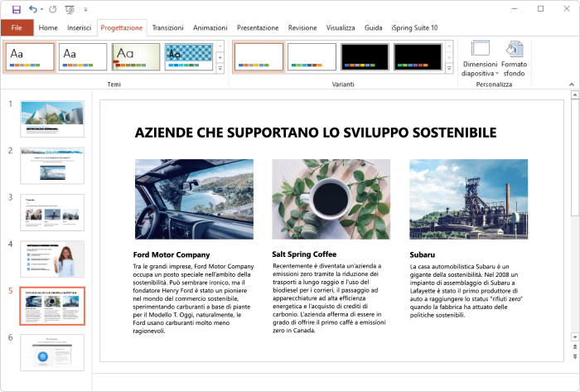Screen dimensions: 580x392
Task: Open the File tab
Action: click(17, 27)
